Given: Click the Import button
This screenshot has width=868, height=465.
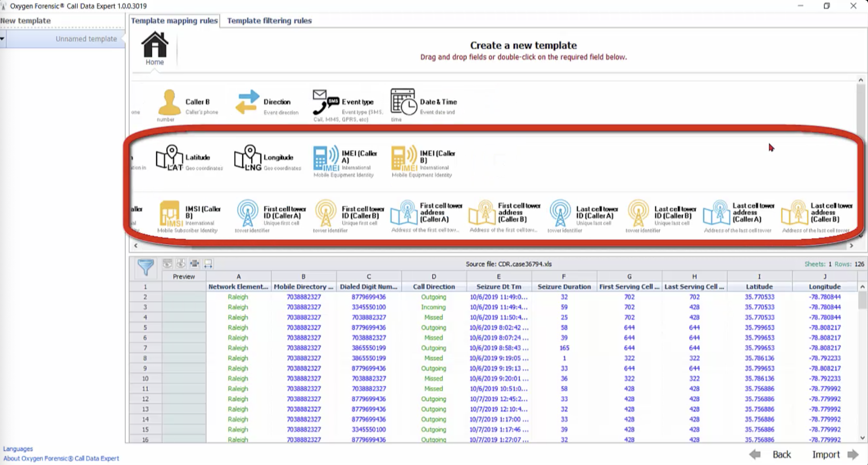Looking at the screenshot, I should click(x=835, y=455).
